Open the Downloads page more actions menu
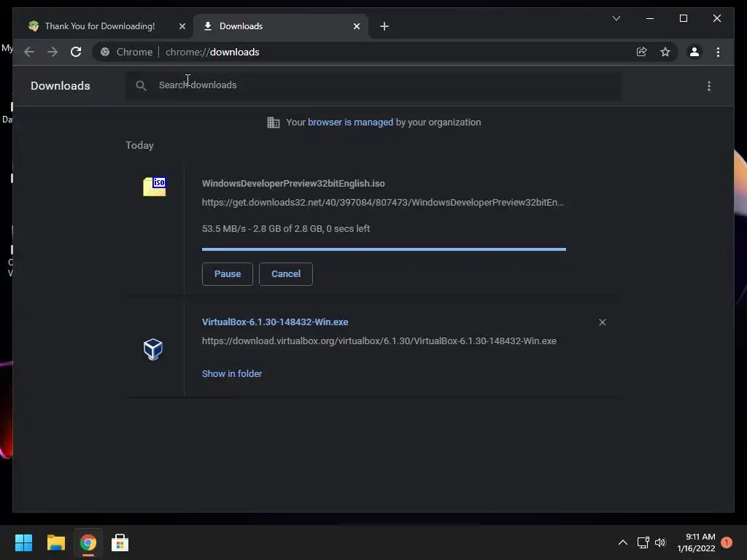This screenshot has width=747, height=560. pyautogui.click(x=709, y=86)
